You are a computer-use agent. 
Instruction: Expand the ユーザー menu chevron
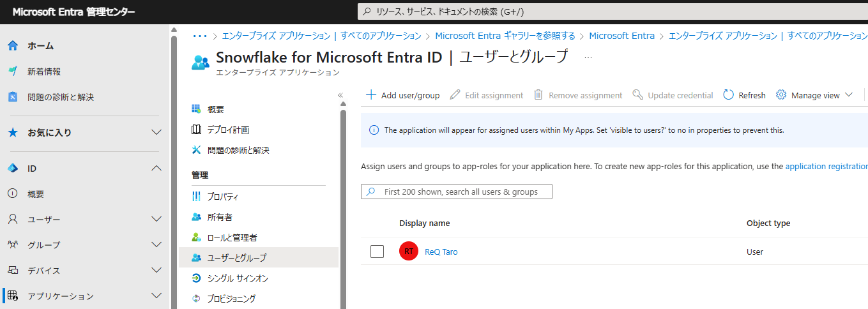pyautogui.click(x=156, y=220)
